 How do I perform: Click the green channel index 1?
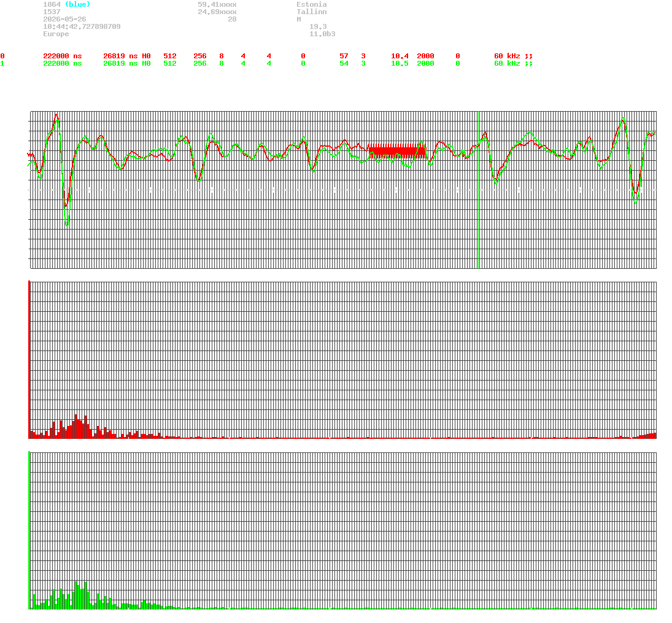point(2,63)
